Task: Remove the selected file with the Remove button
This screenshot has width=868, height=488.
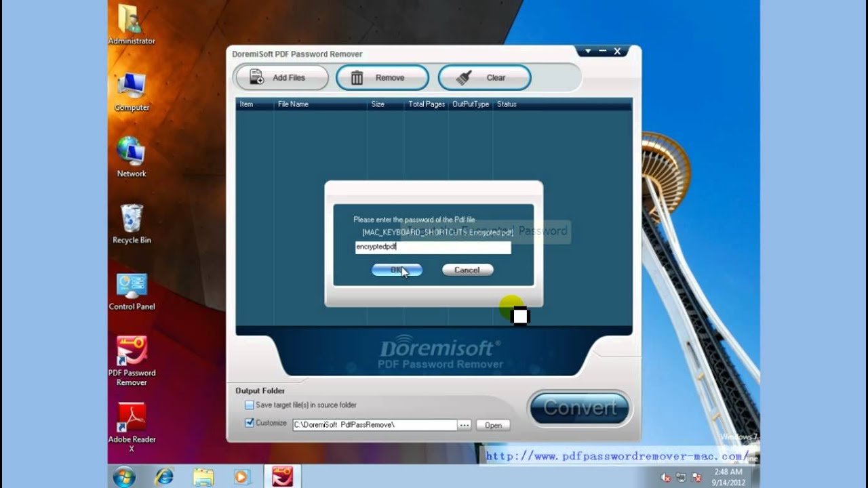Action: point(382,77)
